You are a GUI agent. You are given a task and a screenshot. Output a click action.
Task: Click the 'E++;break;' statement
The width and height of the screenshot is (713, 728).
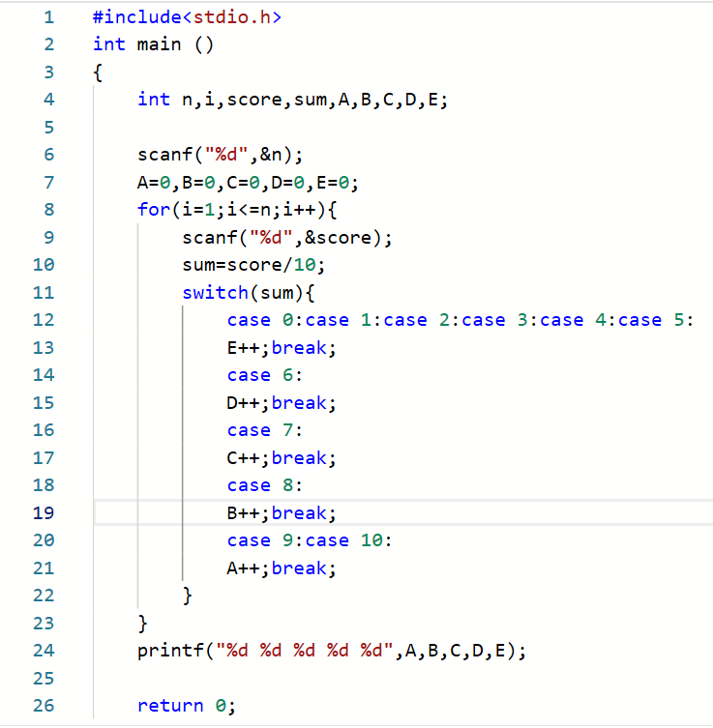pyautogui.click(x=282, y=348)
